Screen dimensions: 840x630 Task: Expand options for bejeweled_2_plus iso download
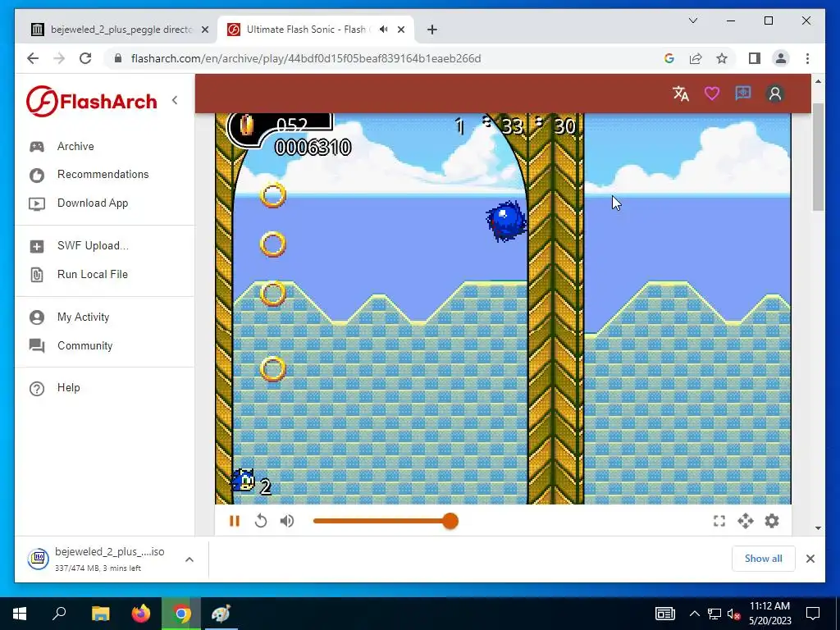(x=189, y=559)
